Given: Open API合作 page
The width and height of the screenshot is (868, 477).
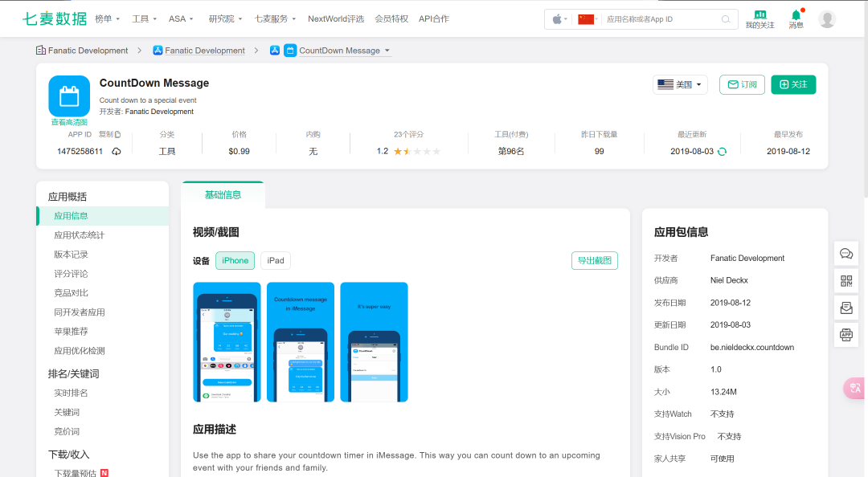Looking at the screenshot, I should [434, 18].
